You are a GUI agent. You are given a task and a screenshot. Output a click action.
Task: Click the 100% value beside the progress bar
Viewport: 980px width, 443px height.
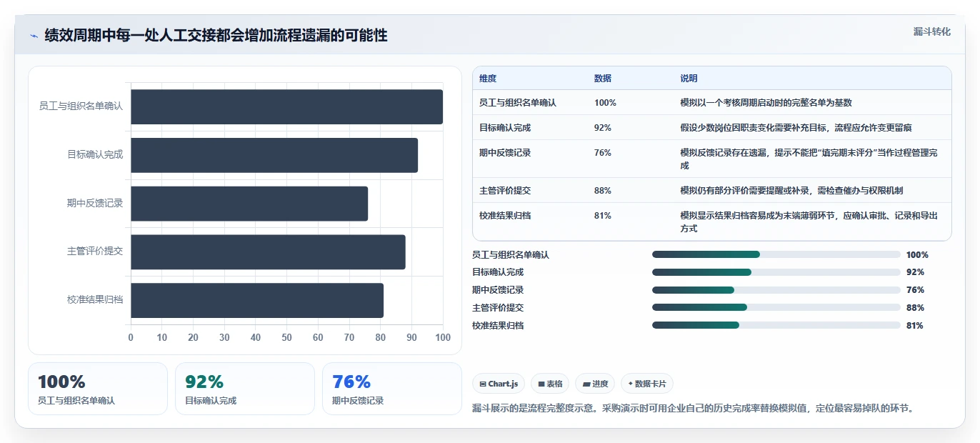(x=917, y=254)
